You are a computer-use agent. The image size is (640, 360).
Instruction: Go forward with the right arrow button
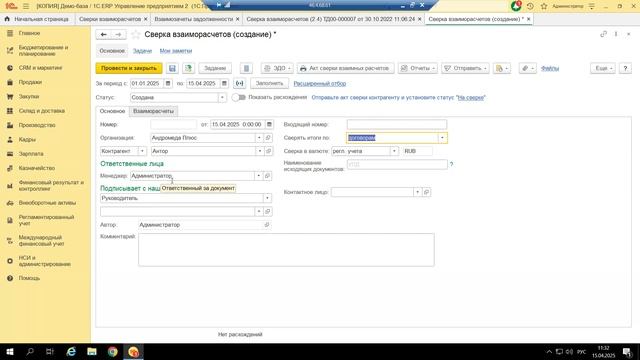pyautogui.click(x=118, y=35)
